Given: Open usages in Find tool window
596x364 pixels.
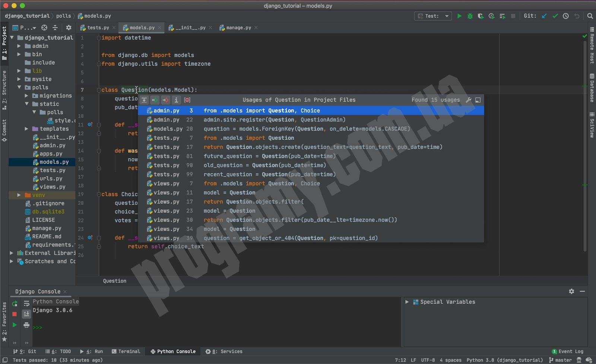Looking at the screenshot, I should click(x=478, y=100).
